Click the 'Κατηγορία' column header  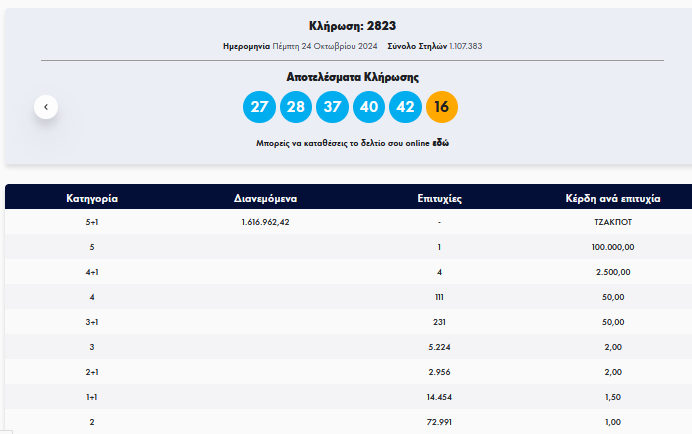pos(92,198)
